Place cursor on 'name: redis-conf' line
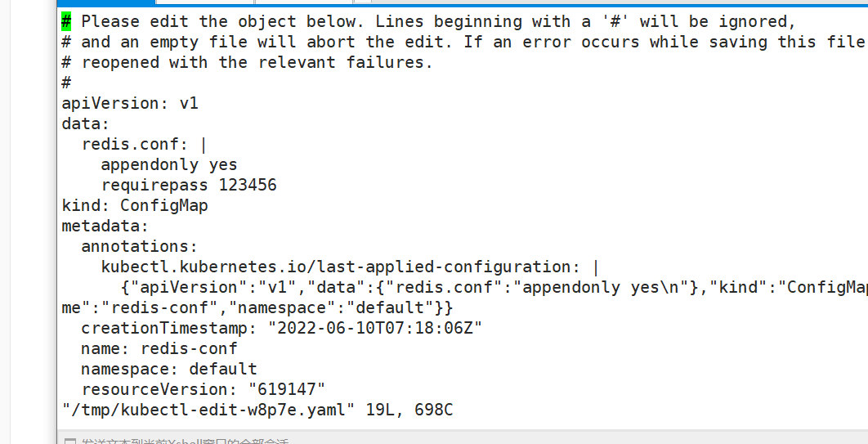This screenshot has width=868, height=444. pyautogui.click(x=159, y=348)
